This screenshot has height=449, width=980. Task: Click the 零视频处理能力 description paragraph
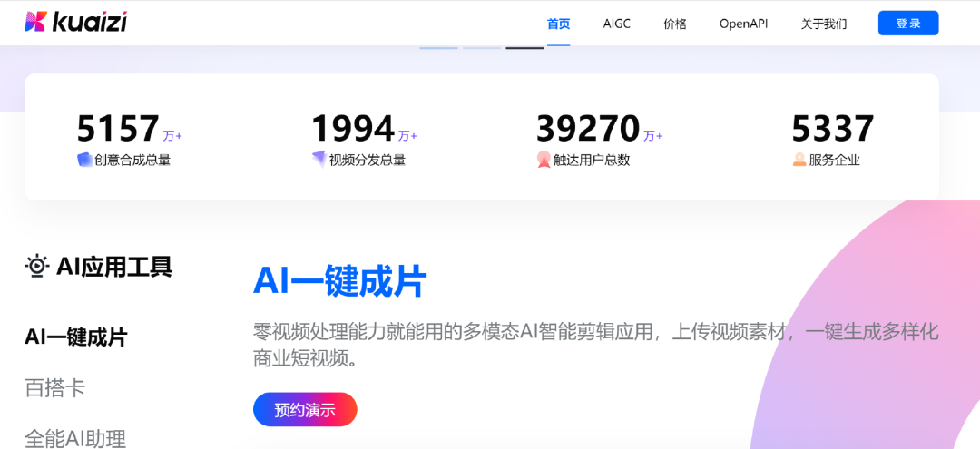[x=595, y=346]
